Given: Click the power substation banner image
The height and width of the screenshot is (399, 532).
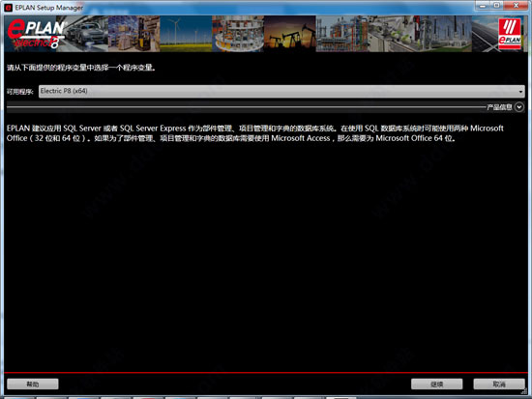Looking at the screenshot, I should 446,34.
